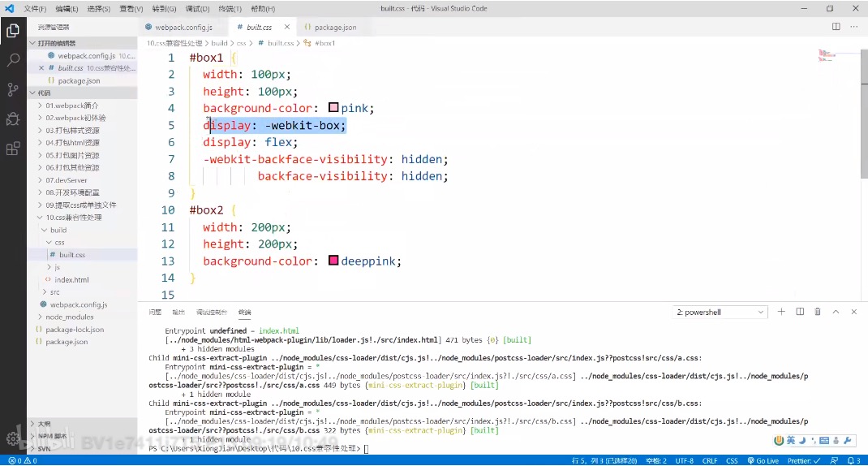868x466 pixels.
Task: Expand the src folder
Action: tap(82, 292)
